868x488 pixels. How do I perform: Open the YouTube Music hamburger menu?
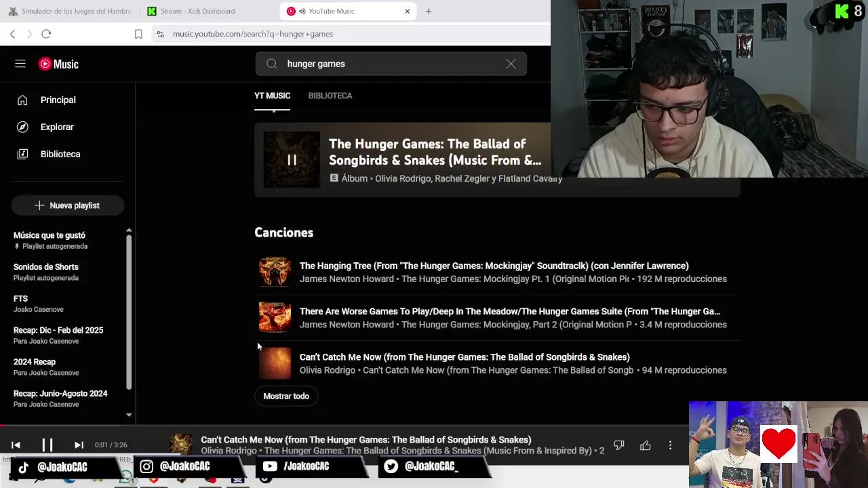20,64
